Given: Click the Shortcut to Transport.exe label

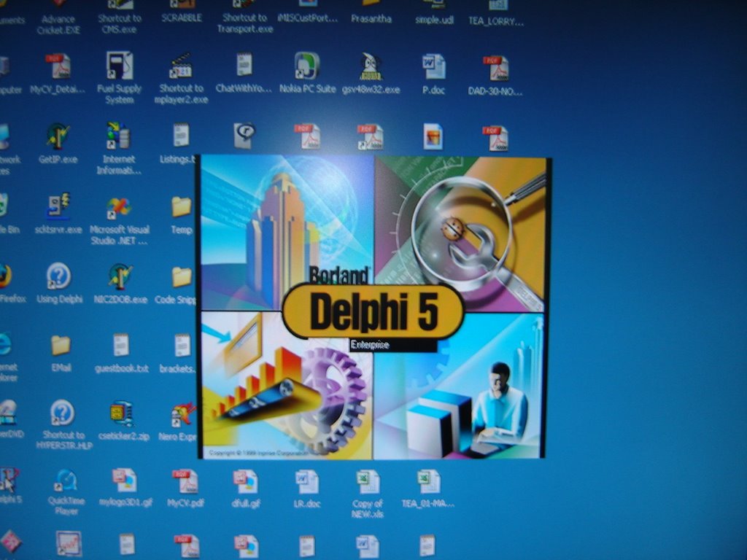Looking at the screenshot, I should coord(245,23).
